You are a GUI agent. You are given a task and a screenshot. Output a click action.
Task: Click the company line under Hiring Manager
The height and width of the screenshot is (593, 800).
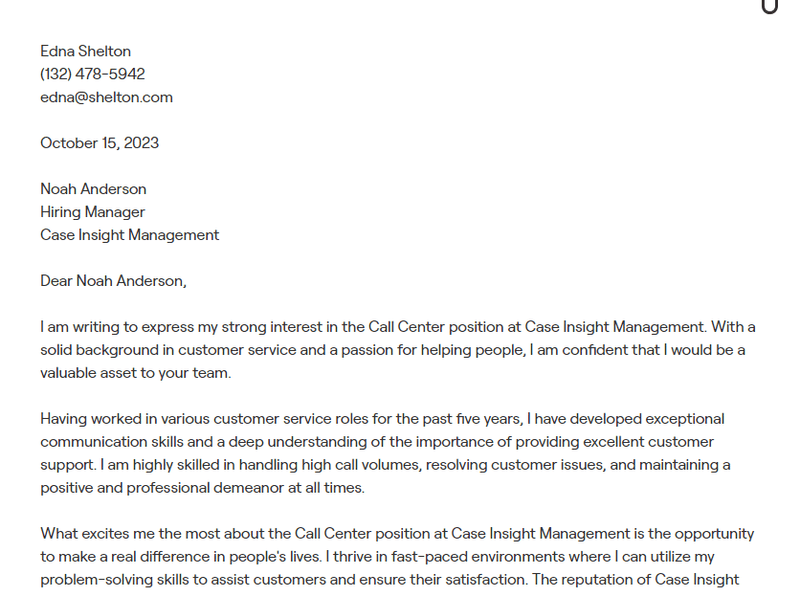[x=129, y=235]
